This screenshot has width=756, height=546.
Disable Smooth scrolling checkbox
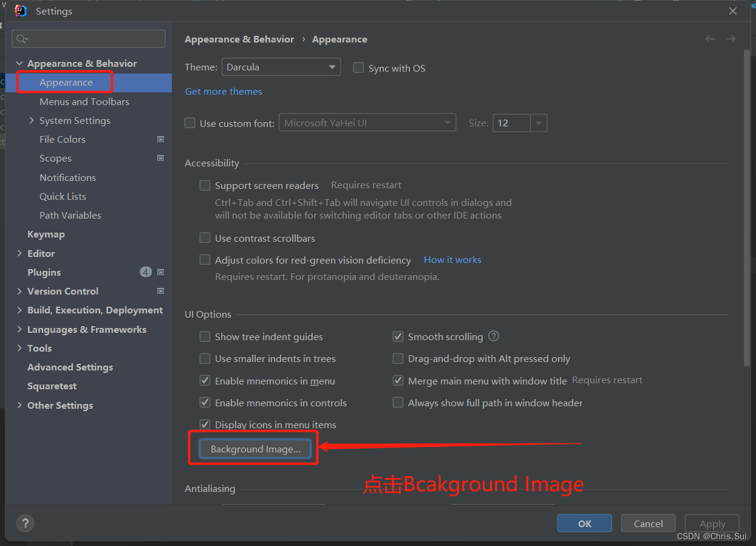click(x=398, y=336)
